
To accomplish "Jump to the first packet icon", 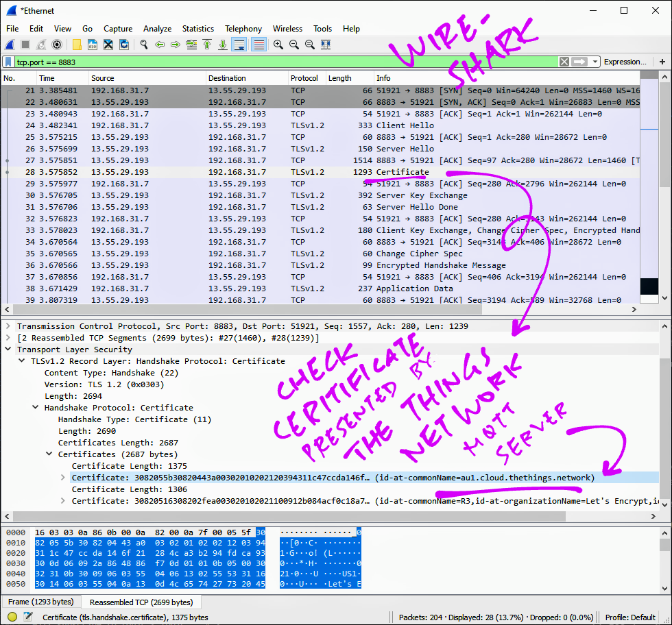I will (207, 45).
